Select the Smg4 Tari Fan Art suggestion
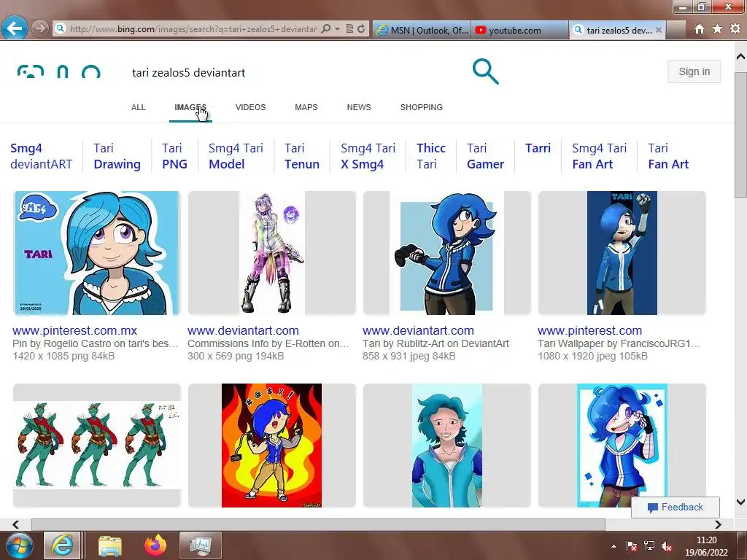Screen dimensions: 747x560 [600, 156]
